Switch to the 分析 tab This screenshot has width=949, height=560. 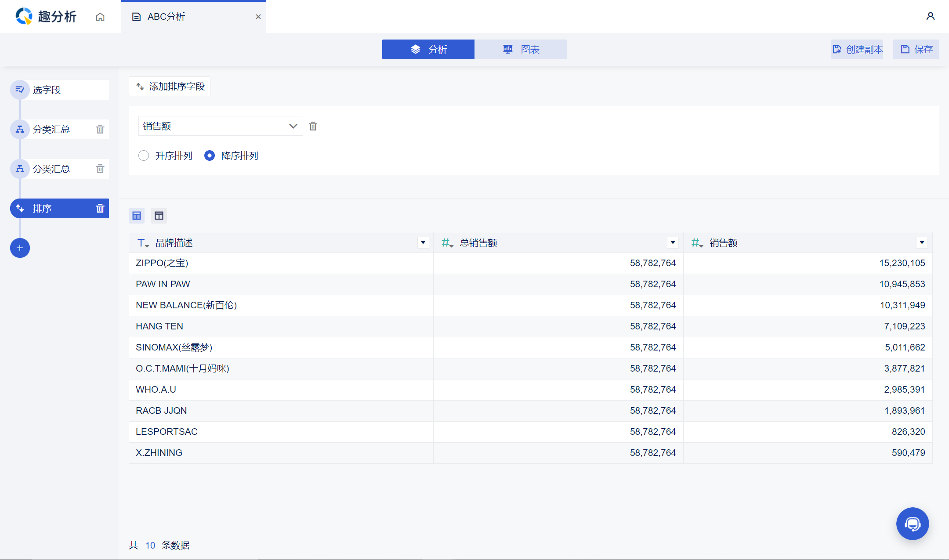[x=428, y=49]
